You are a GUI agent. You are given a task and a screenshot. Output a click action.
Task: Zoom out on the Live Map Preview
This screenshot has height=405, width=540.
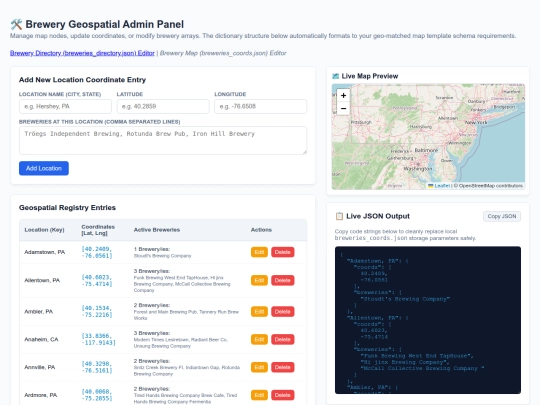[x=343, y=108]
